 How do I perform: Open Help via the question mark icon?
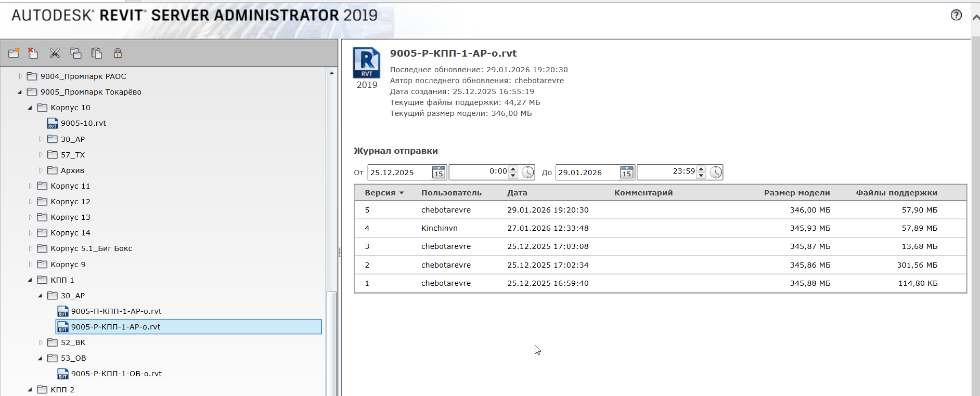956,15
